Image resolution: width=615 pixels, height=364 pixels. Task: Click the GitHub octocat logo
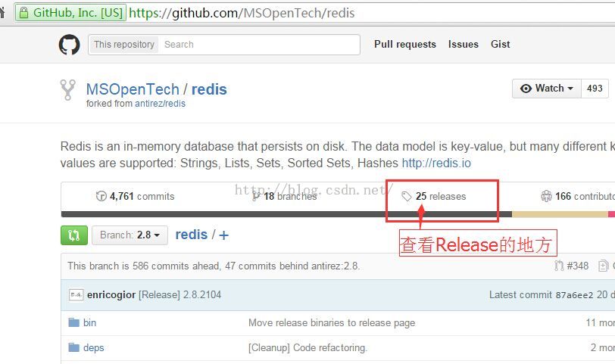(70, 45)
